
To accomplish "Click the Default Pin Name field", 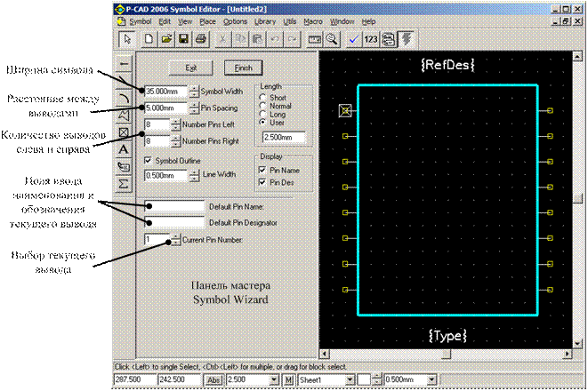I will [174, 206].
